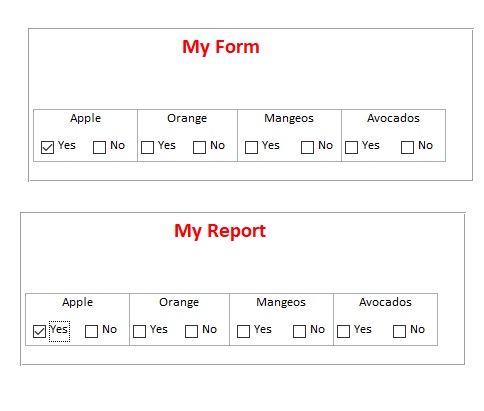484x411 pixels.
Task: Check Avocados No checkbox in My Form
Action: pyautogui.click(x=407, y=147)
